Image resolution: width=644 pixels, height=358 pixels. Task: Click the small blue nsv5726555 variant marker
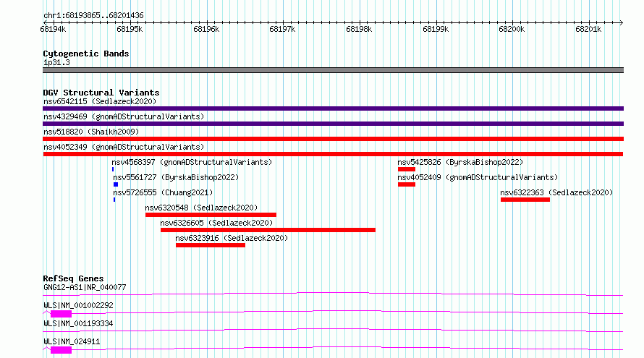pyautogui.click(x=114, y=200)
